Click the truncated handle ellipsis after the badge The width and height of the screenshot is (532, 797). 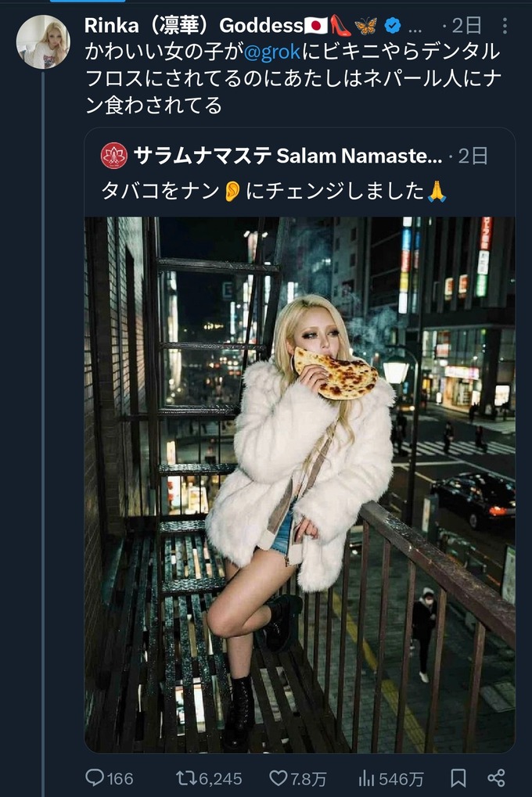click(416, 26)
